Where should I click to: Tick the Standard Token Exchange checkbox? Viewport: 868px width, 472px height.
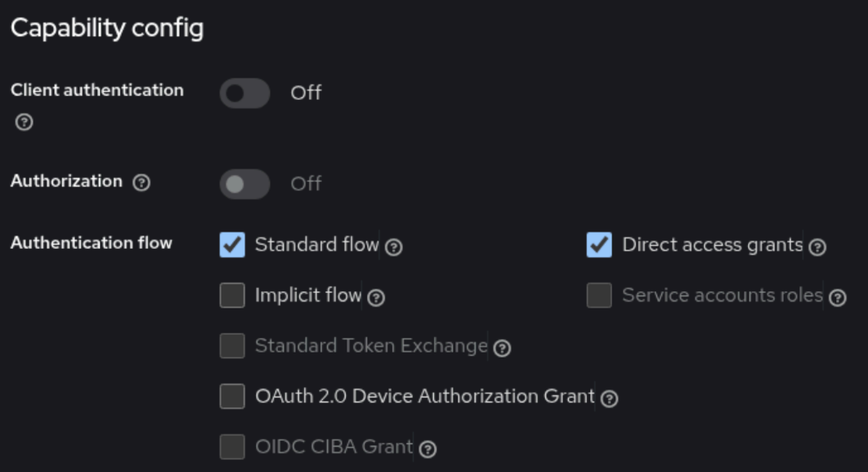(x=232, y=346)
